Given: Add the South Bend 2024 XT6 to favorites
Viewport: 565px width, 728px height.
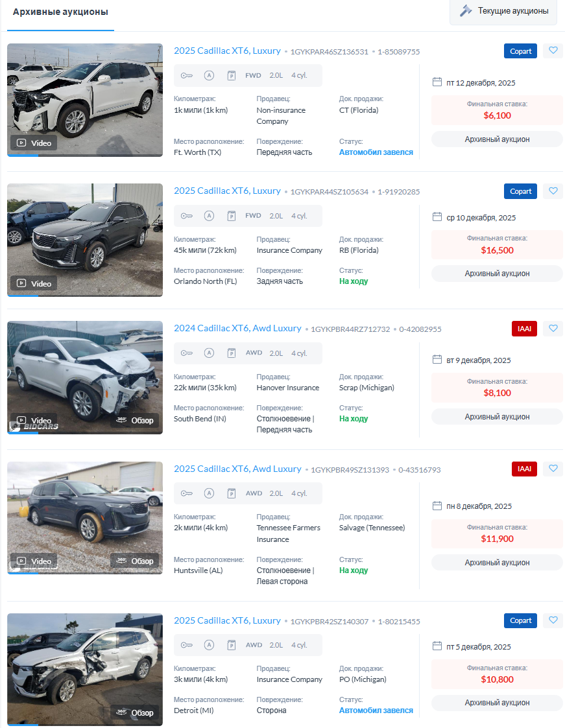Looking at the screenshot, I should 553,328.
